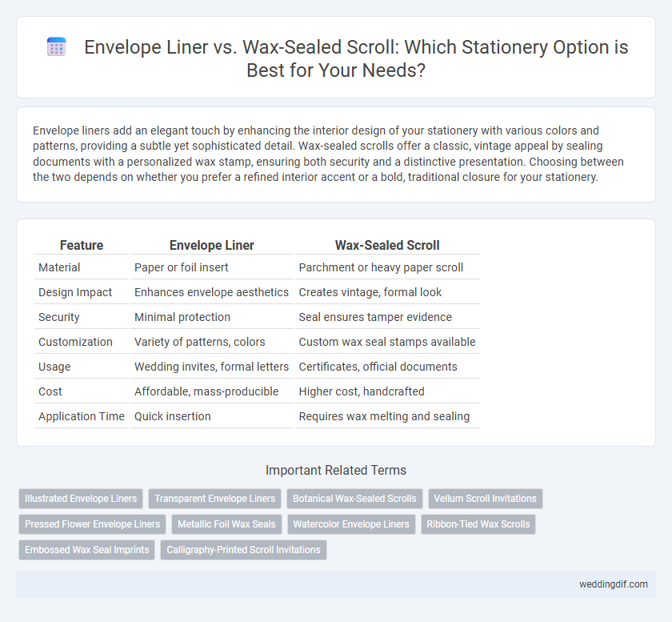The width and height of the screenshot is (672, 622).
Task: Click the calendar icon beside the title
Action: pos(56,46)
